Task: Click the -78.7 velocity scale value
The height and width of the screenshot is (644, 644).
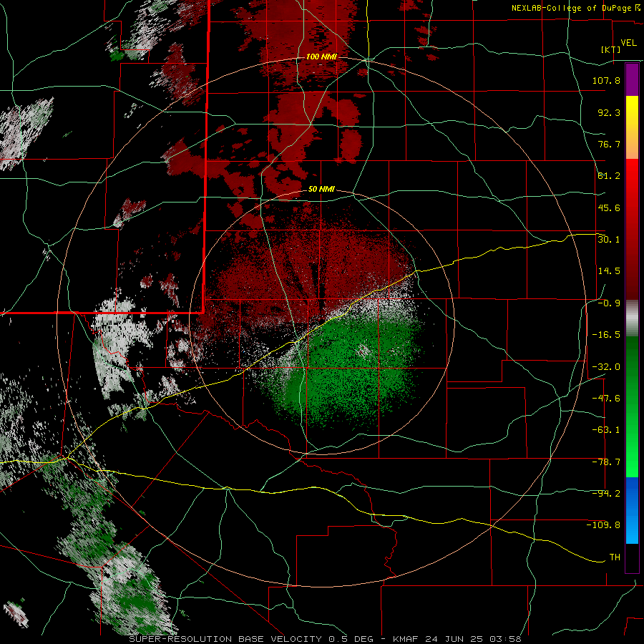Action: [606, 462]
